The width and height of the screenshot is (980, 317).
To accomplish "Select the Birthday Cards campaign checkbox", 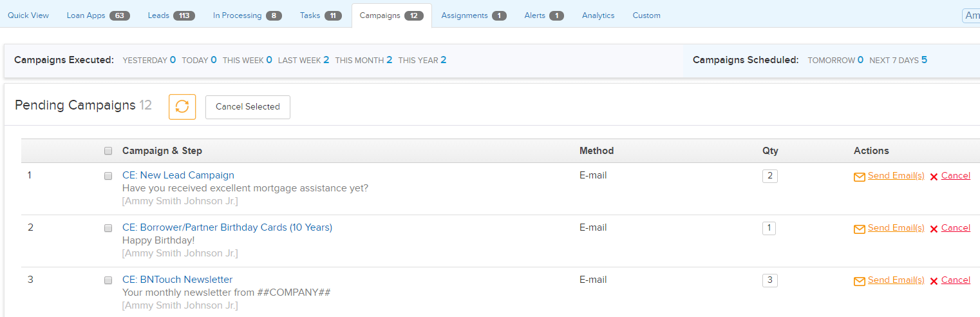I will pos(108,228).
